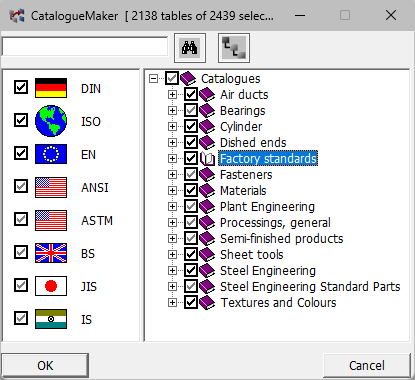The width and height of the screenshot is (415, 380).
Task: Click the US flag beside ASTM
Action: pyautogui.click(x=51, y=220)
